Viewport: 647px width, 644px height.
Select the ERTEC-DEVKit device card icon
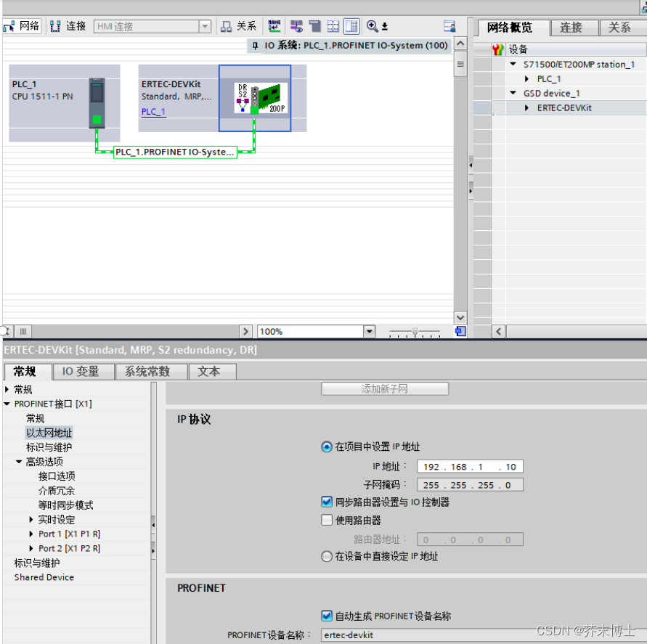[x=261, y=98]
